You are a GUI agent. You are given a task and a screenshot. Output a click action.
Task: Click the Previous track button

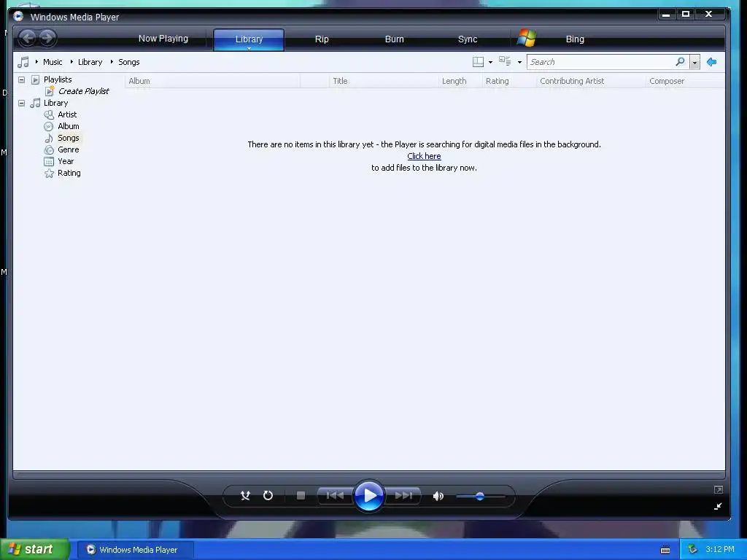(335, 496)
